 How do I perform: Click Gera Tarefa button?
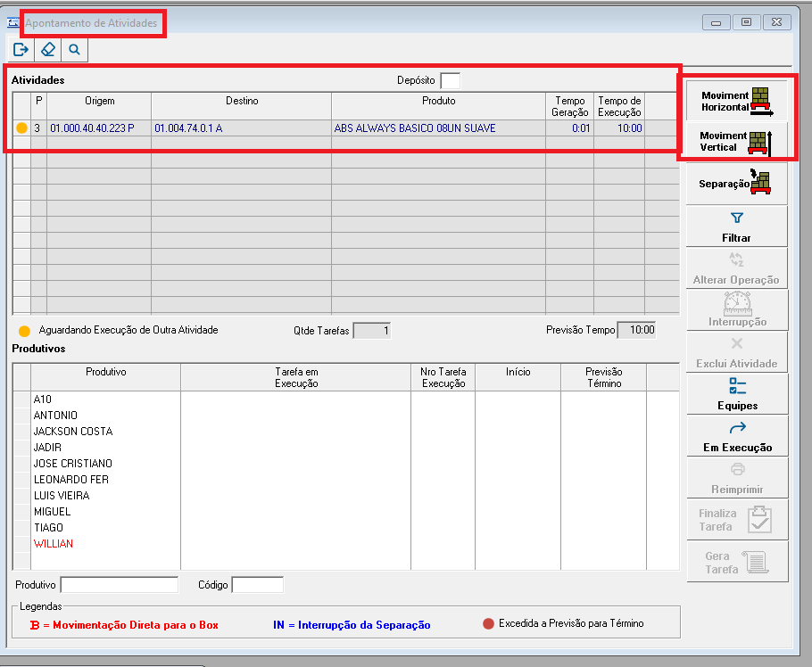point(736,562)
